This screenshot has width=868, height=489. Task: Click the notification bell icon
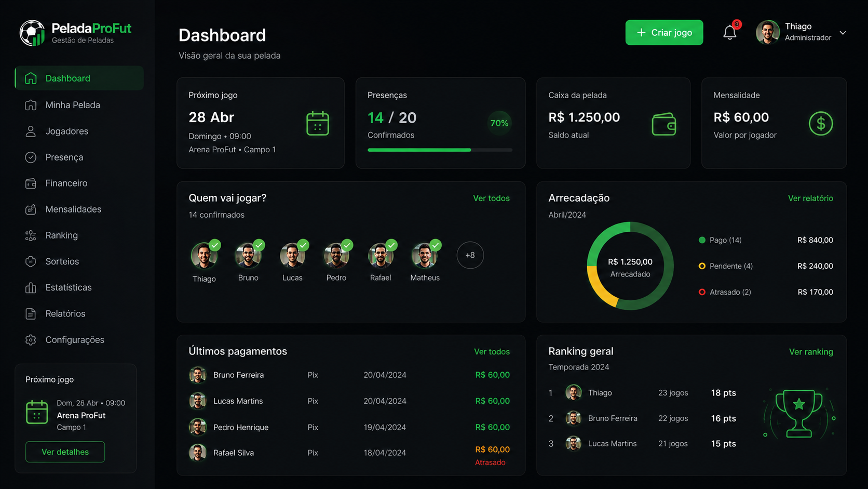pyautogui.click(x=729, y=33)
